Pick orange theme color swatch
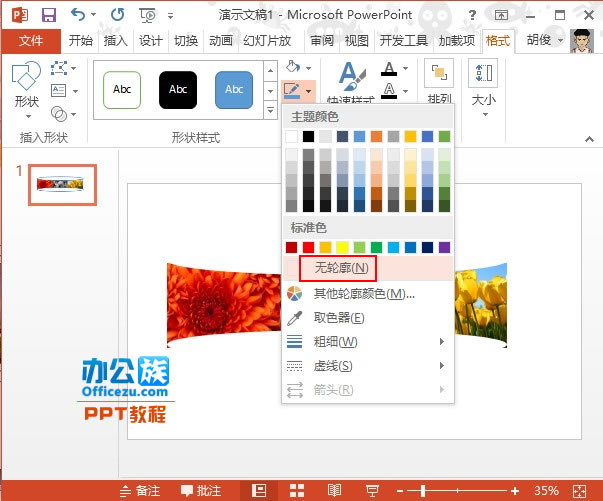This screenshot has width=603, height=501. [376, 136]
